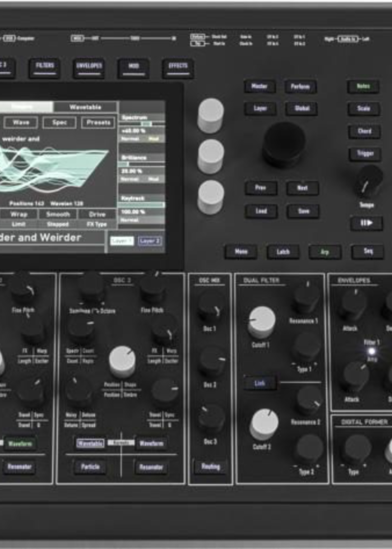Open the EFFECTS page
Image resolution: width=392 pixels, height=549 pixels.
point(178,68)
